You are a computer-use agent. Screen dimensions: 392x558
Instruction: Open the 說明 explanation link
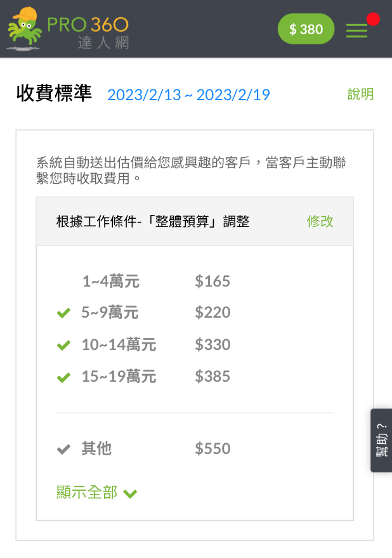click(360, 94)
